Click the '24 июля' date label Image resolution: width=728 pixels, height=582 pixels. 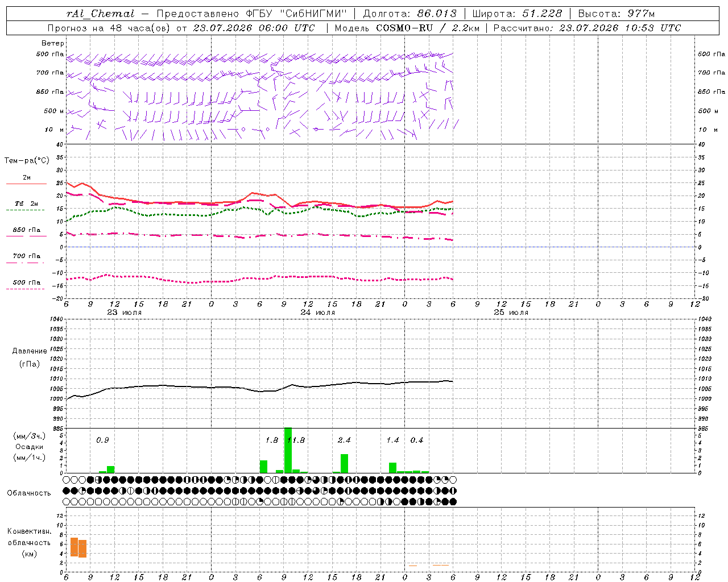point(317,312)
